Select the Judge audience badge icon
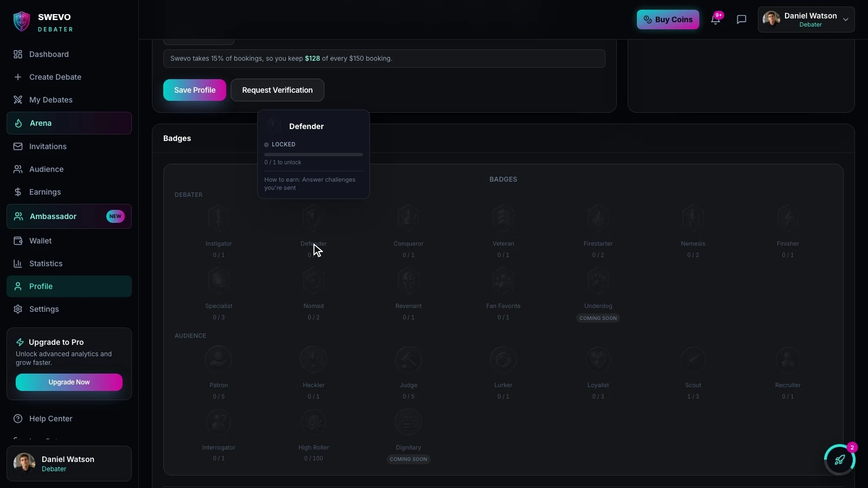Viewport: 868px width, 488px height. pyautogui.click(x=409, y=359)
